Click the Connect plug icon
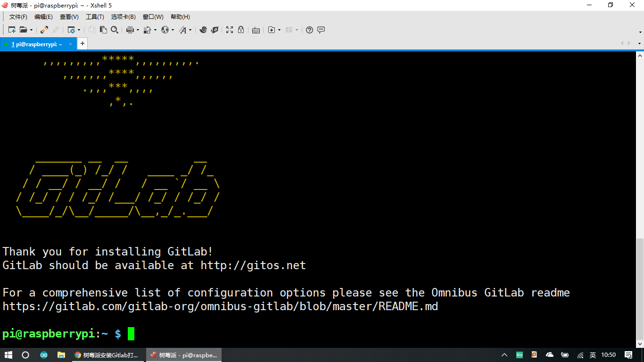 click(x=44, y=30)
